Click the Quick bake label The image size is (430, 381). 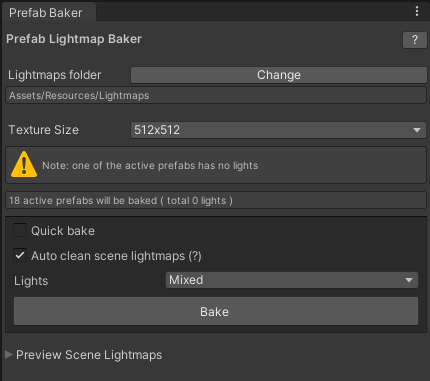pyautogui.click(x=63, y=231)
